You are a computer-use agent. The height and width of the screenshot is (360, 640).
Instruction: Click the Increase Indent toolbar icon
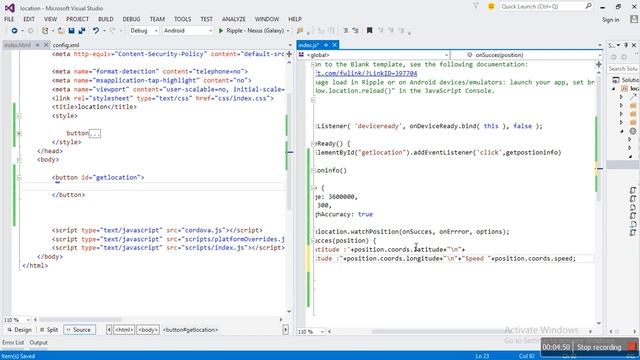(356, 31)
